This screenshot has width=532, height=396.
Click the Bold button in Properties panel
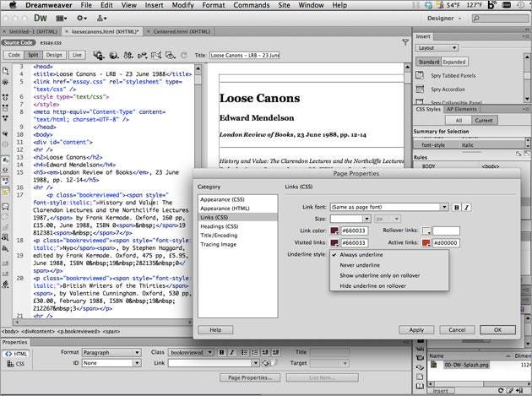221,353
